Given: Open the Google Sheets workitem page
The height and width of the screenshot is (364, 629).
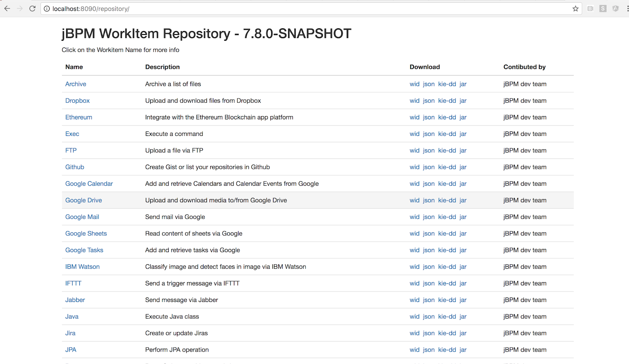Looking at the screenshot, I should coord(86,233).
